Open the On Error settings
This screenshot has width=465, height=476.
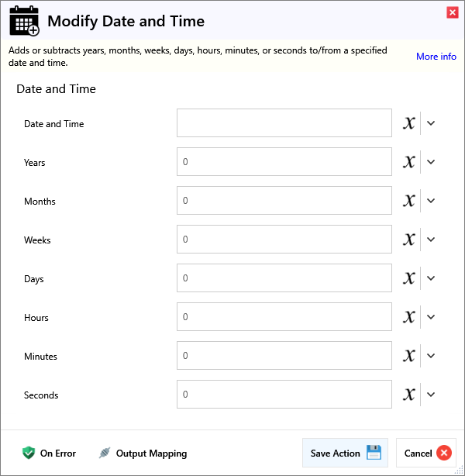[49, 454]
